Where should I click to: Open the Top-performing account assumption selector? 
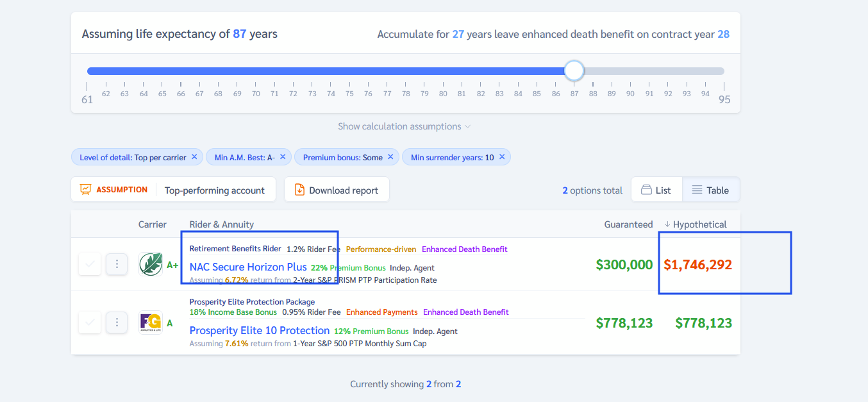click(x=215, y=190)
